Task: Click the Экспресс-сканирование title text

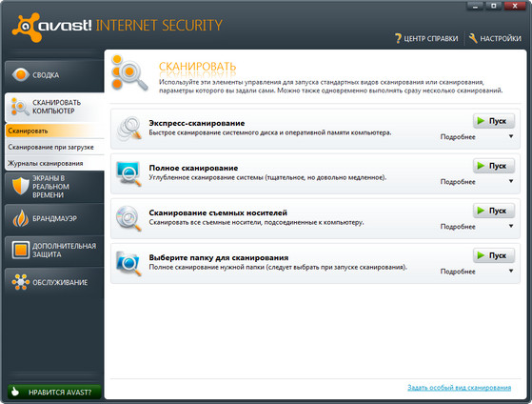Action: [197, 123]
